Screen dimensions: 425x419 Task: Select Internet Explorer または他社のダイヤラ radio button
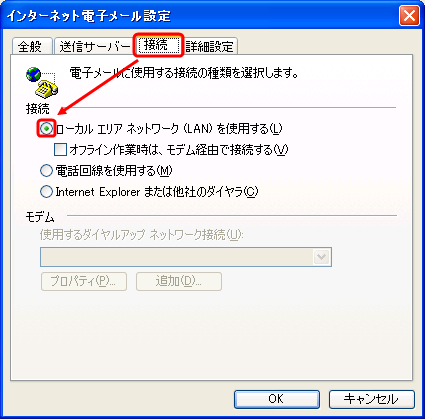pyautogui.click(x=46, y=192)
